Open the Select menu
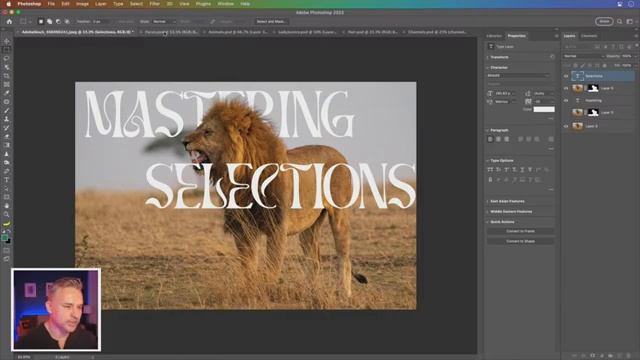This screenshot has width=640, height=360. [x=136, y=4]
